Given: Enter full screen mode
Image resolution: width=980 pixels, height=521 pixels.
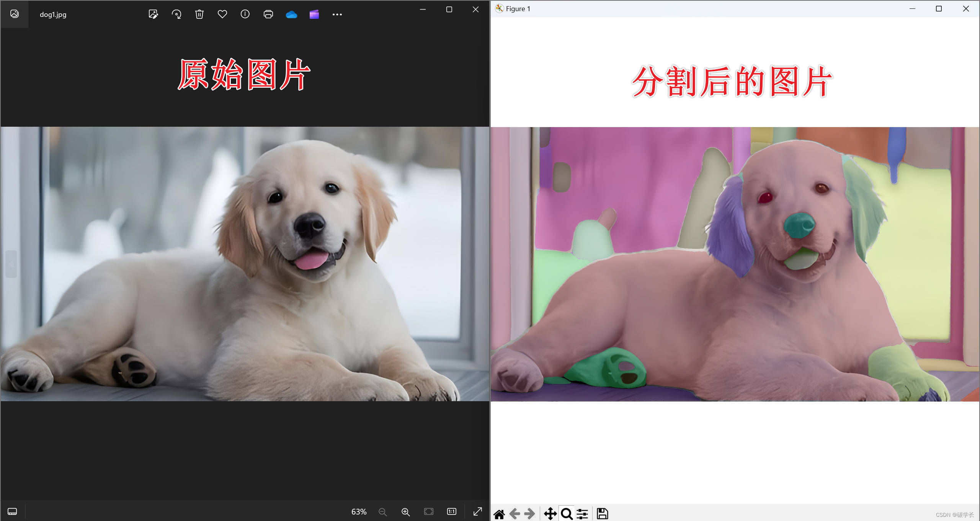Looking at the screenshot, I should coord(478,512).
